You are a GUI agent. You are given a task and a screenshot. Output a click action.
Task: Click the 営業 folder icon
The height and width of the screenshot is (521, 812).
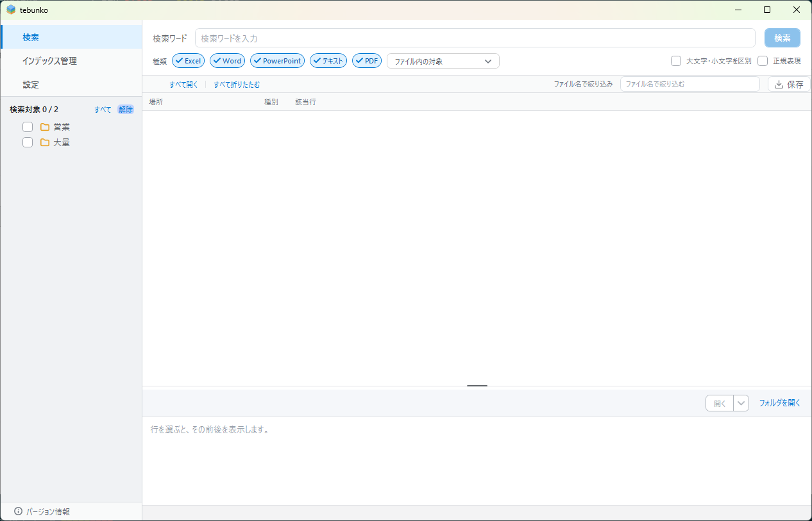coord(45,127)
